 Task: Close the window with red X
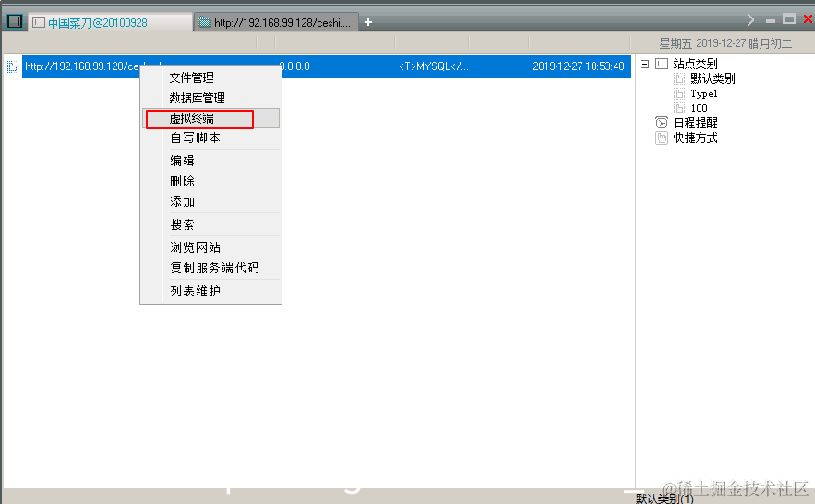(808, 19)
